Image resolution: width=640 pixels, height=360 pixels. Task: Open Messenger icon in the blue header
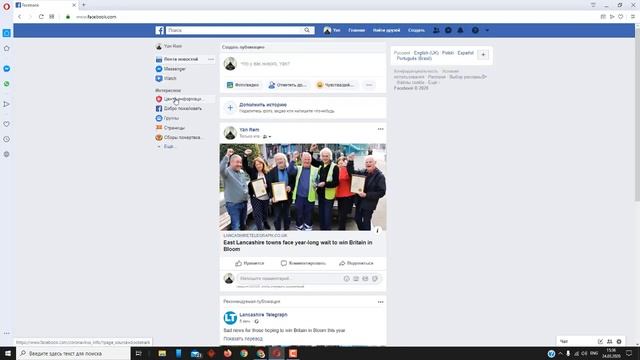coord(448,30)
